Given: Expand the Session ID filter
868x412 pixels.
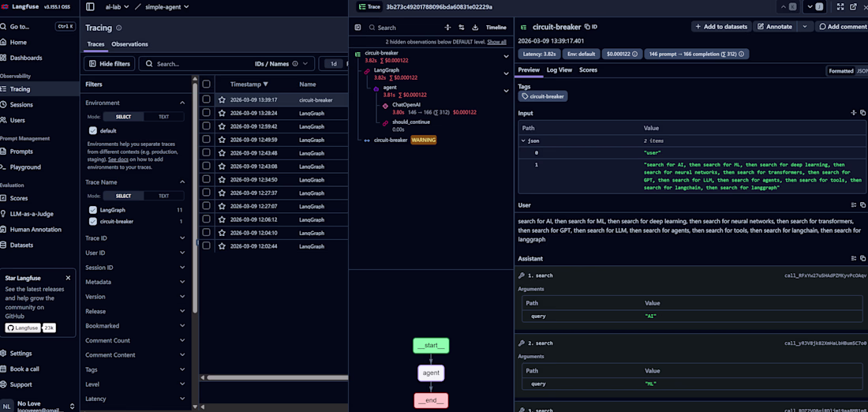Looking at the screenshot, I should [182, 268].
